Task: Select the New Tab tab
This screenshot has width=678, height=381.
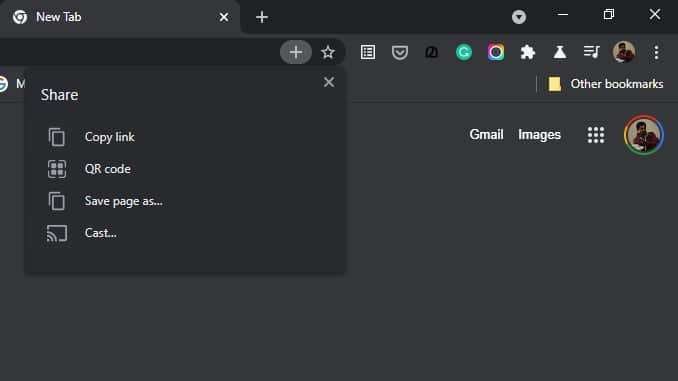Action: [120, 17]
